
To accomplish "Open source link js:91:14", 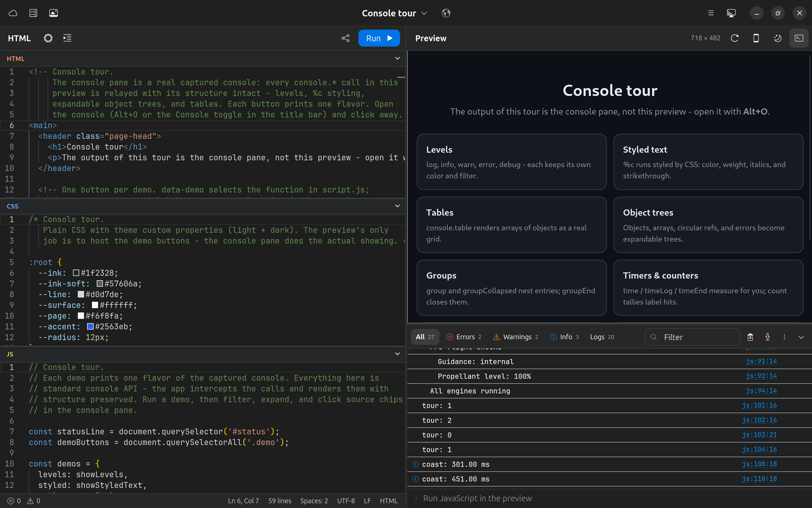I will (x=761, y=362).
